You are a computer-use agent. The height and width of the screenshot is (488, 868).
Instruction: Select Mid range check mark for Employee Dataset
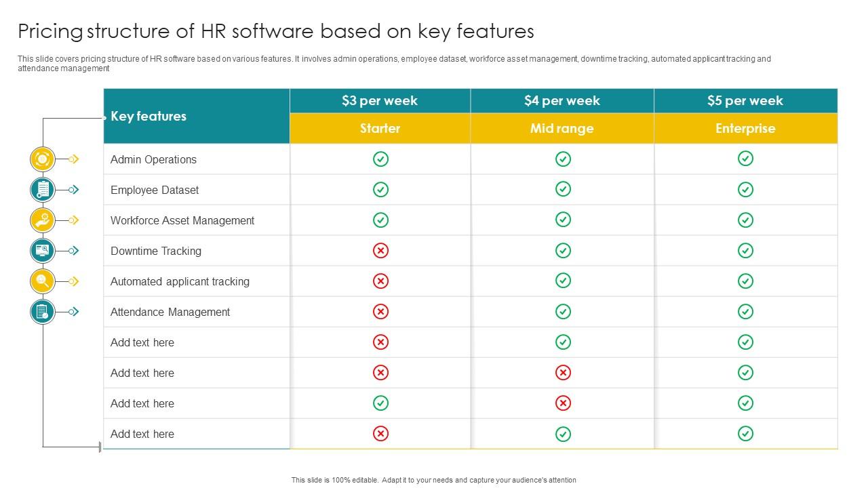[x=563, y=189]
